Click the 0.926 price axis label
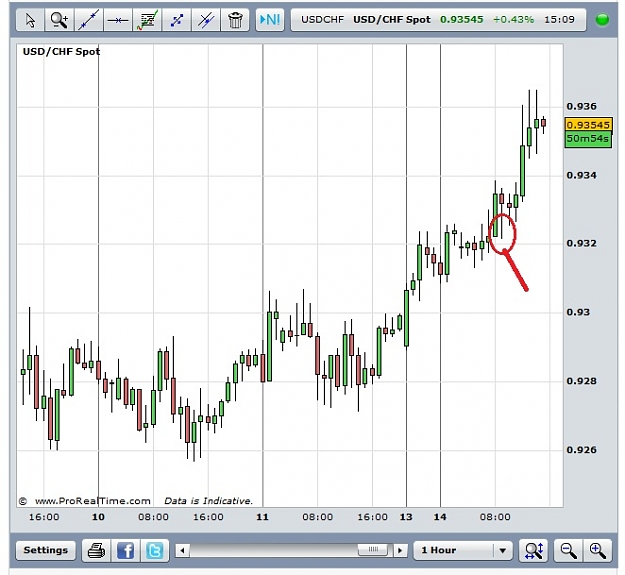Image resolution: width=625 pixels, height=575 pixels. tap(582, 450)
